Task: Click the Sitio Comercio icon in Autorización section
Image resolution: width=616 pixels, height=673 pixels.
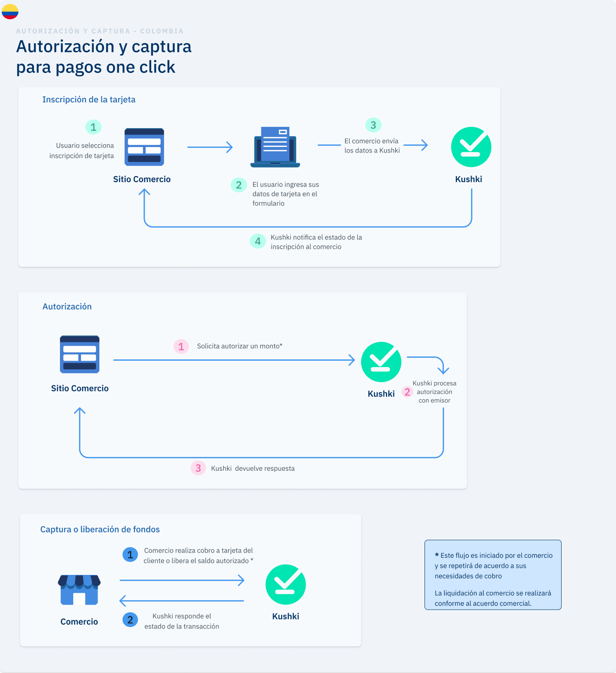Action: pos(80,354)
